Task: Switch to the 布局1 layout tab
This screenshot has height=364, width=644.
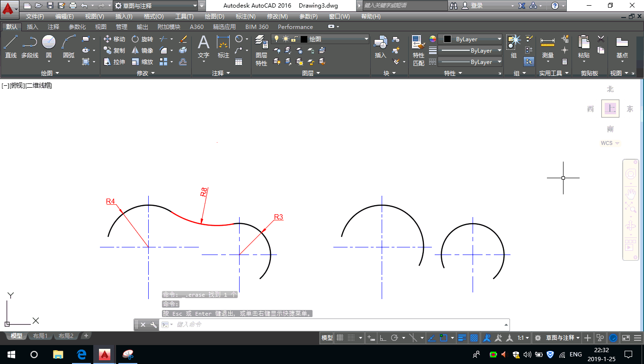Action: (x=40, y=336)
